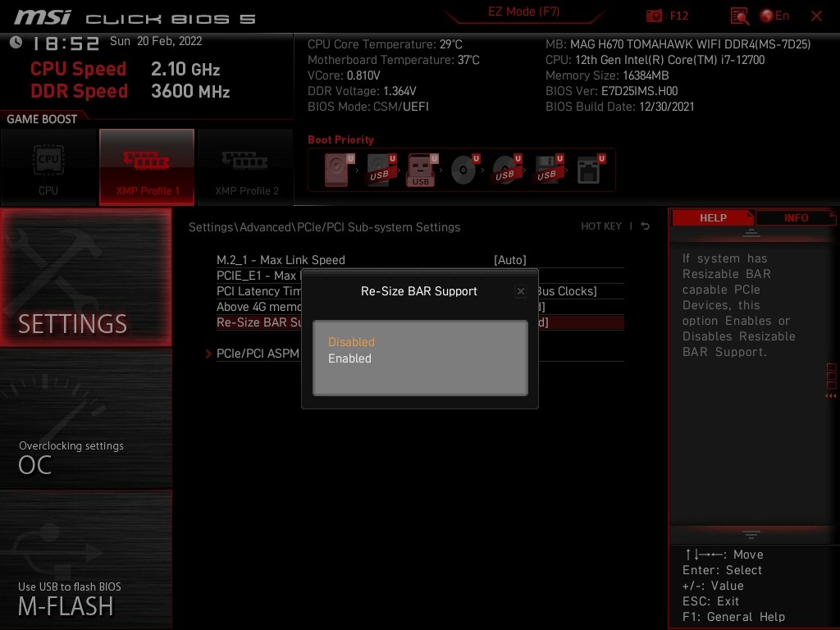Toggle the CPU Game Boost button
This screenshot has height=630, width=840.
pyautogui.click(x=48, y=167)
